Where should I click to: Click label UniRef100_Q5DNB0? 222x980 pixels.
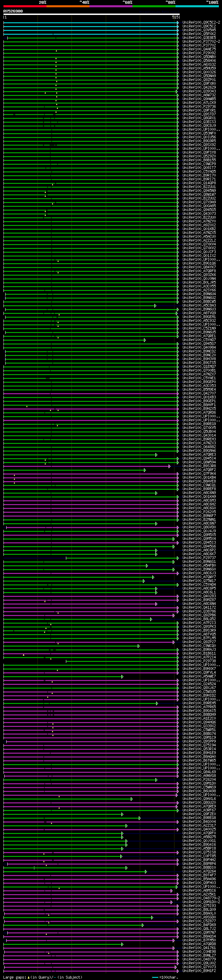coord(199,57)
